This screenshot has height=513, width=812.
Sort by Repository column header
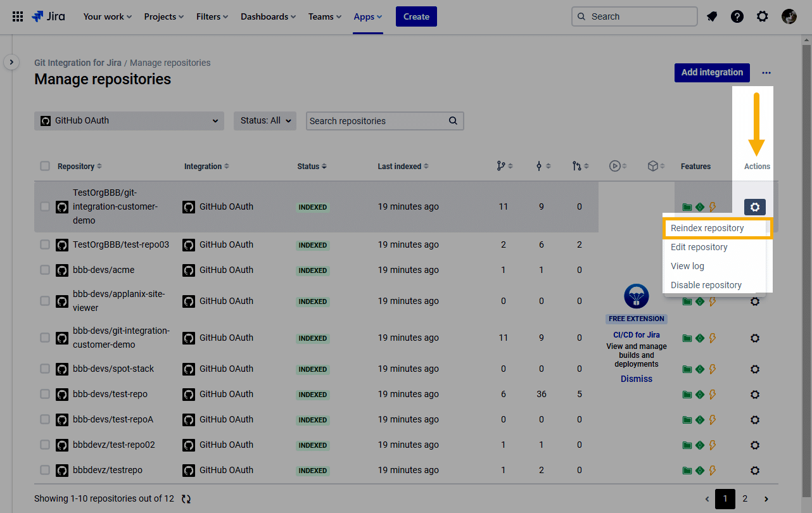80,167
